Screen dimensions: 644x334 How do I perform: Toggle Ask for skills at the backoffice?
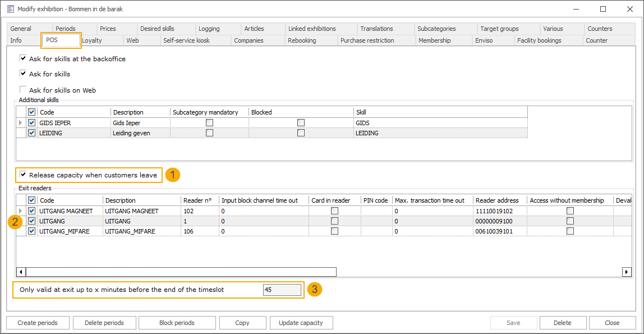(x=23, y=59)
